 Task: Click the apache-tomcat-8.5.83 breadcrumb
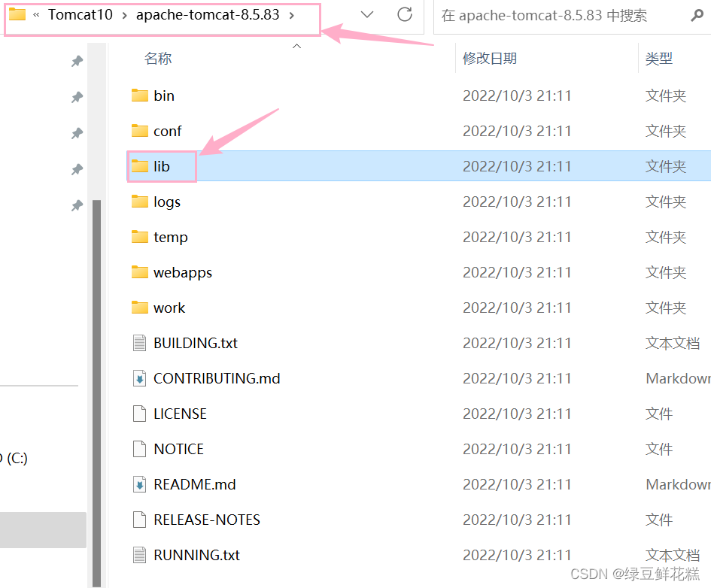point(208,14)
